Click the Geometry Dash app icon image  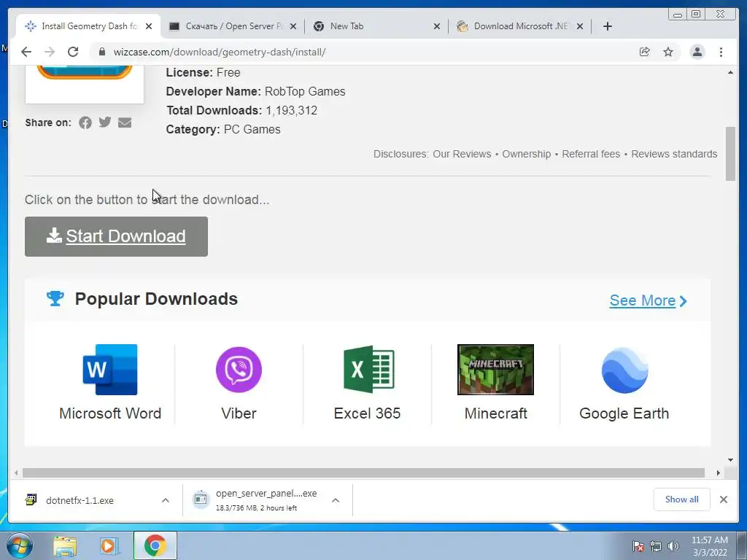point(85,85)
